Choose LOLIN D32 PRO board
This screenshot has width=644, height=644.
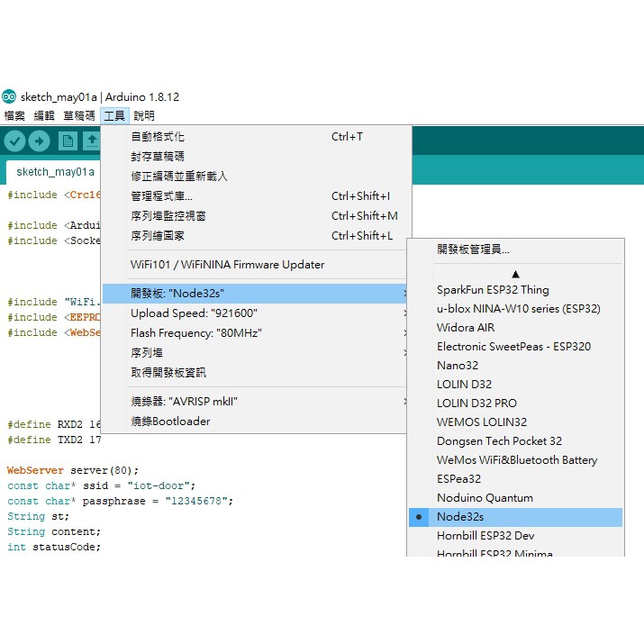[476, 404]
